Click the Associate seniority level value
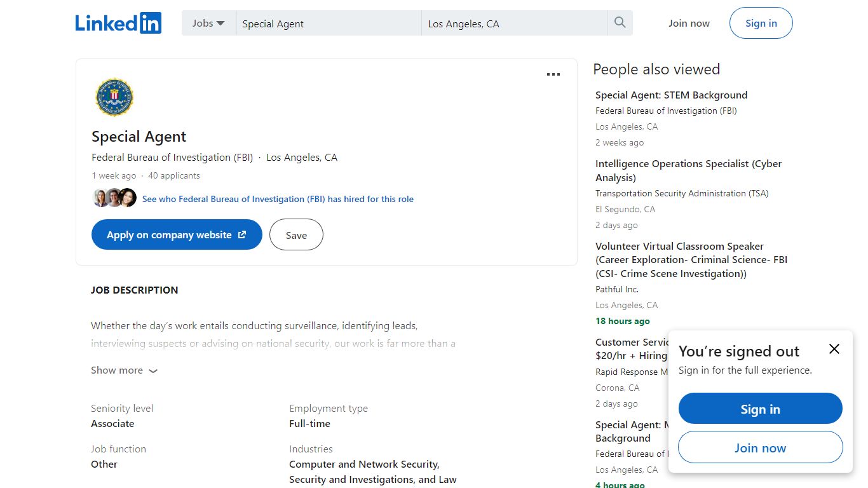 pos(112,424)
